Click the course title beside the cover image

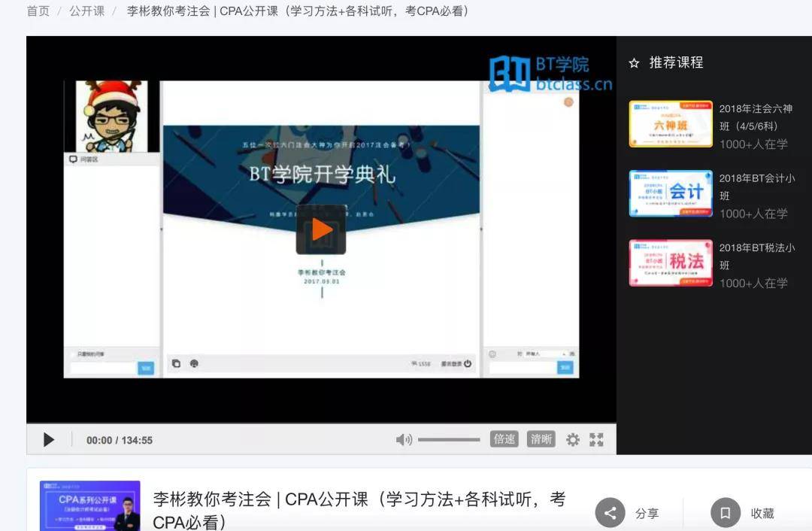click(359, 510)
